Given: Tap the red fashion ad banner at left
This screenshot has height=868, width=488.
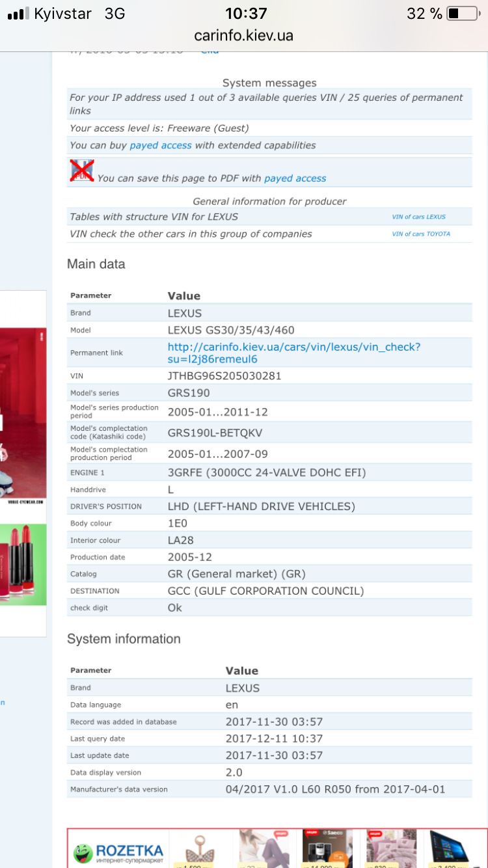Looking at the screenshot, I should 23,416.
